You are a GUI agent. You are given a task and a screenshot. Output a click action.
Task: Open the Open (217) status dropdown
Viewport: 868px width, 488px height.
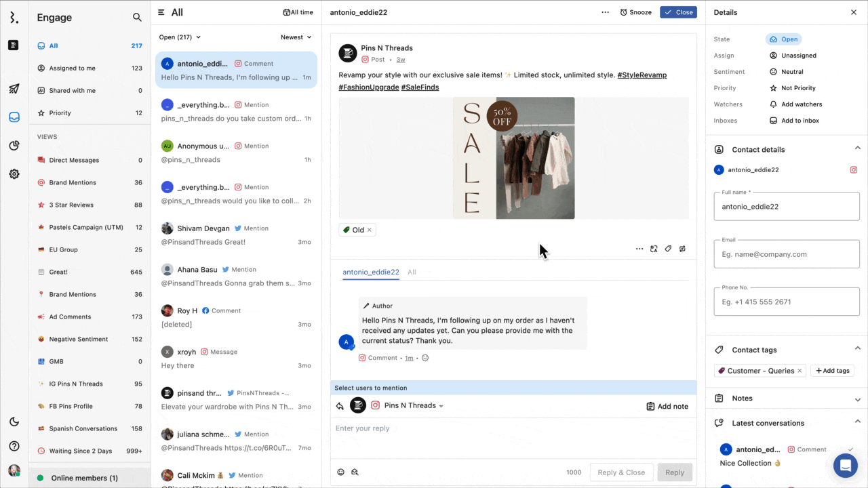point(180,37)
